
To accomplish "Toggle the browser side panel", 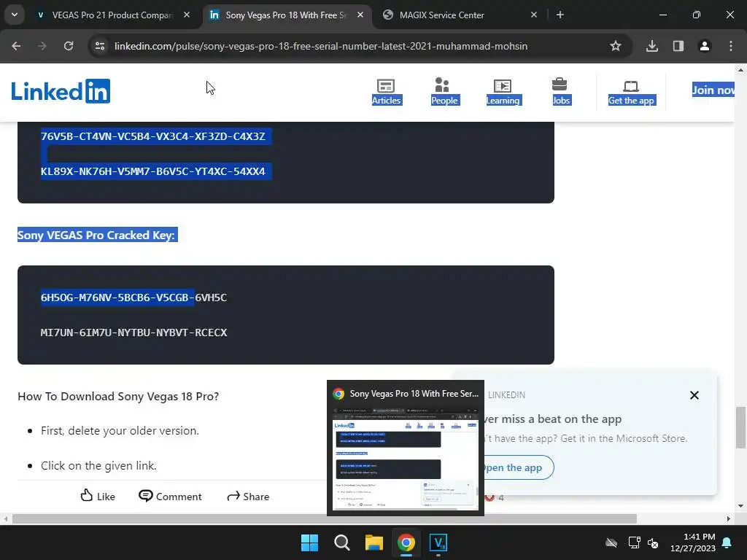I will click(x=678, y=46).
